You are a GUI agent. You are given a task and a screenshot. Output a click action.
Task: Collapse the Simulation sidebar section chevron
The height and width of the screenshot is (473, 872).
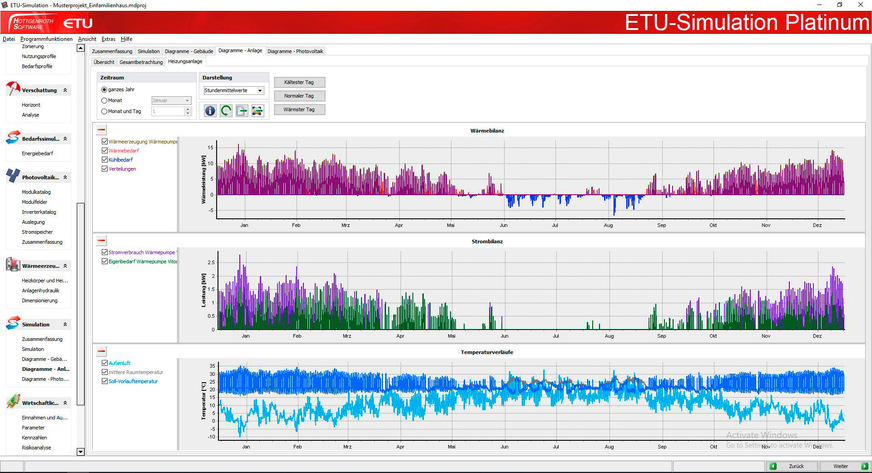click(x=65, y=325)
